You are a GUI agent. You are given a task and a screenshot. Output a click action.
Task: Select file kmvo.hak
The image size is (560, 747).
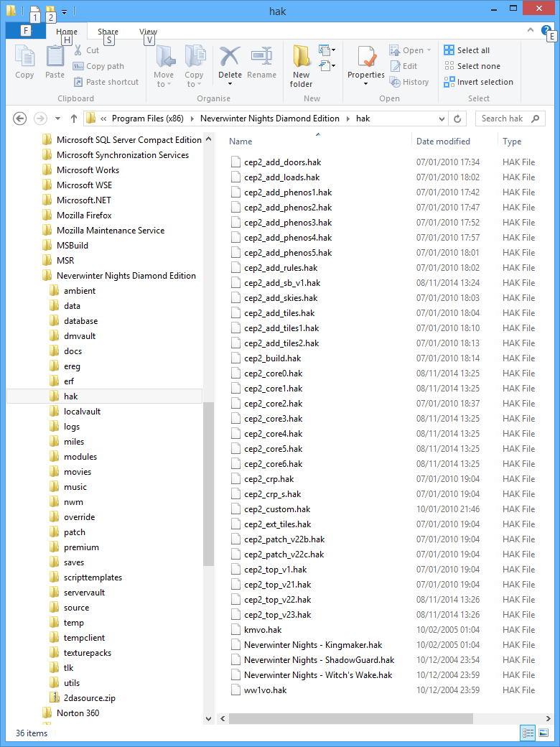click(x=263, y=630)
